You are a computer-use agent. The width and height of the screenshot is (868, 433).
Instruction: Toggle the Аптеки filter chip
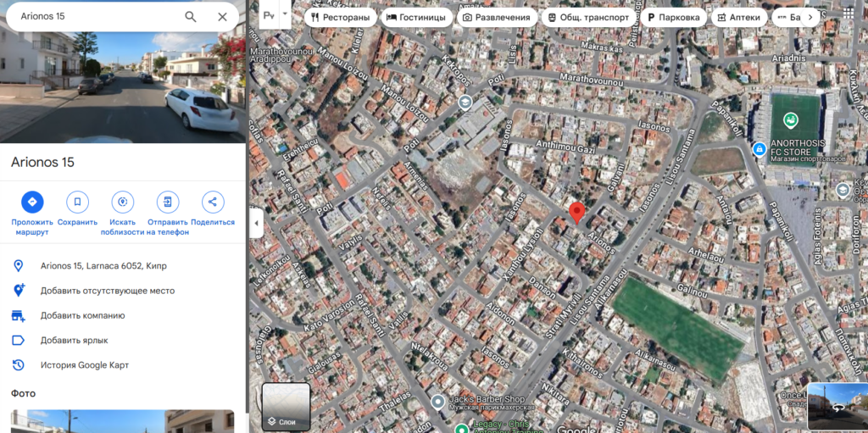[x=737, y=17]
